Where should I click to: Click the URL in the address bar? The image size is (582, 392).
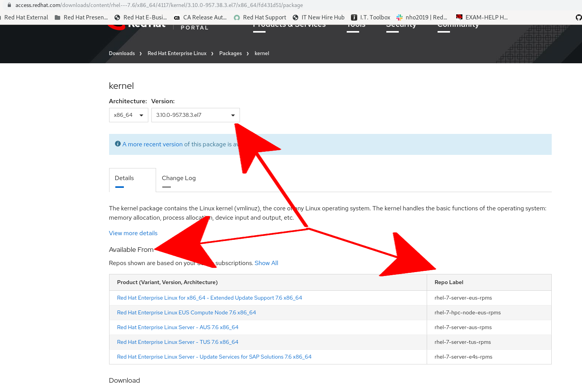(159, 5)
